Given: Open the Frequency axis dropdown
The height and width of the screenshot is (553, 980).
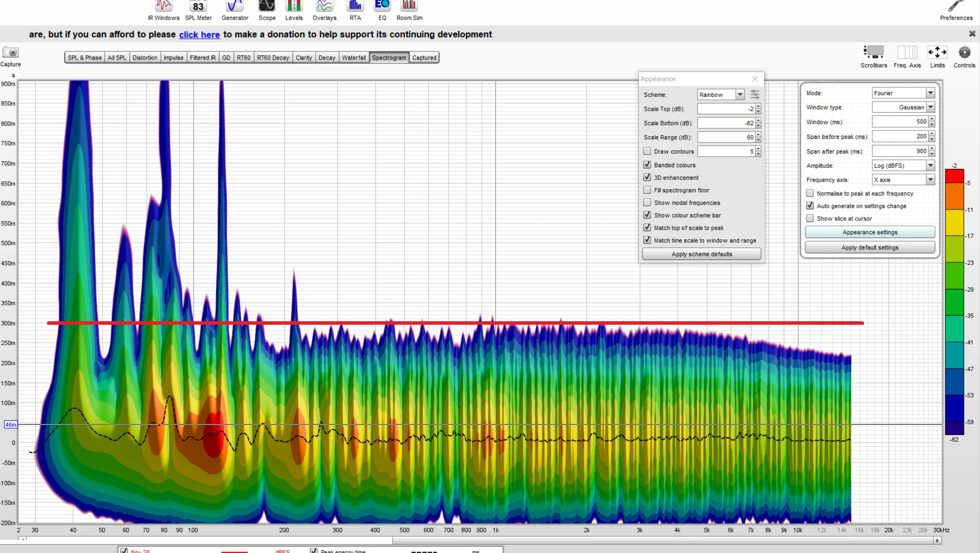Looking at the screenshot, I should coord(903,179).
